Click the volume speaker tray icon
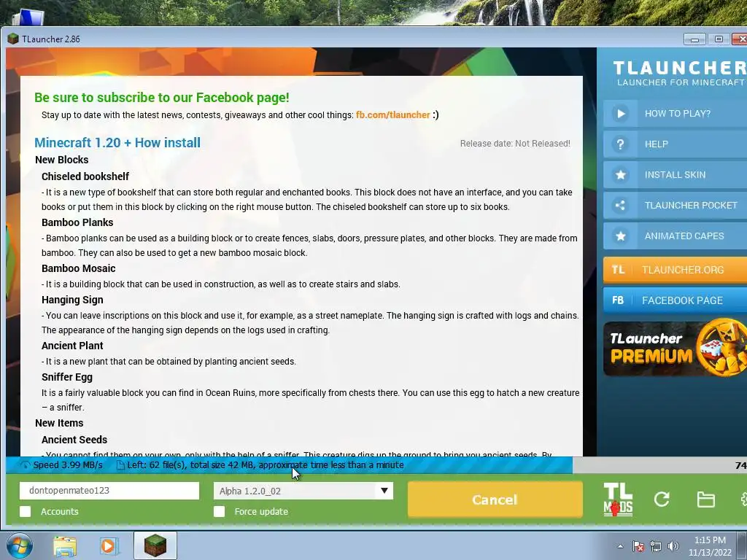 coord(673,546)
